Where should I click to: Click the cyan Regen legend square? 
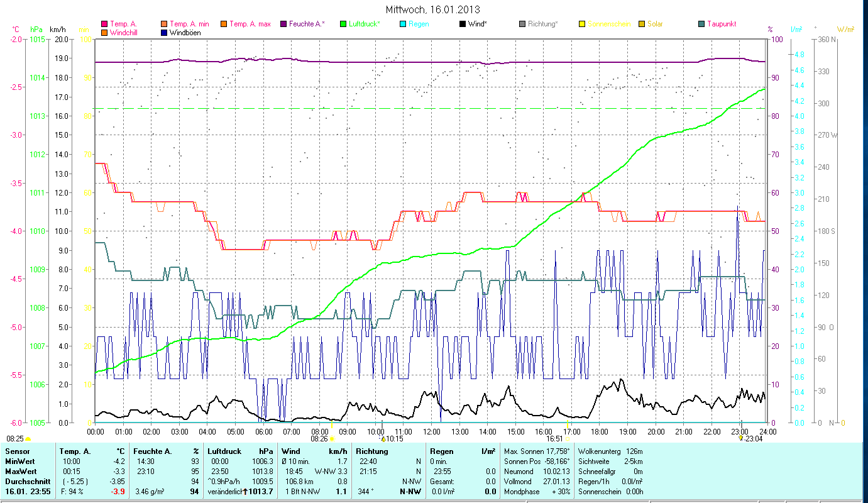point(403,25)
